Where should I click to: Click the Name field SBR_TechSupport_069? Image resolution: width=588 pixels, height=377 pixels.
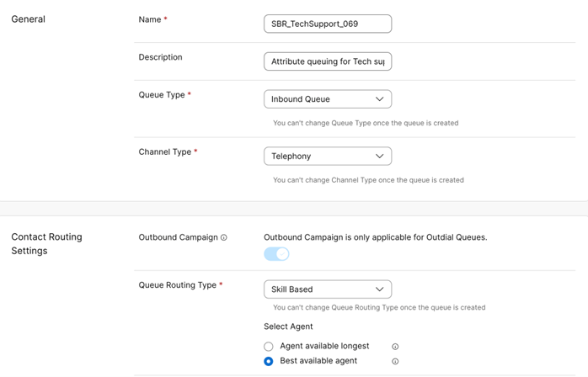click(328, 24)
